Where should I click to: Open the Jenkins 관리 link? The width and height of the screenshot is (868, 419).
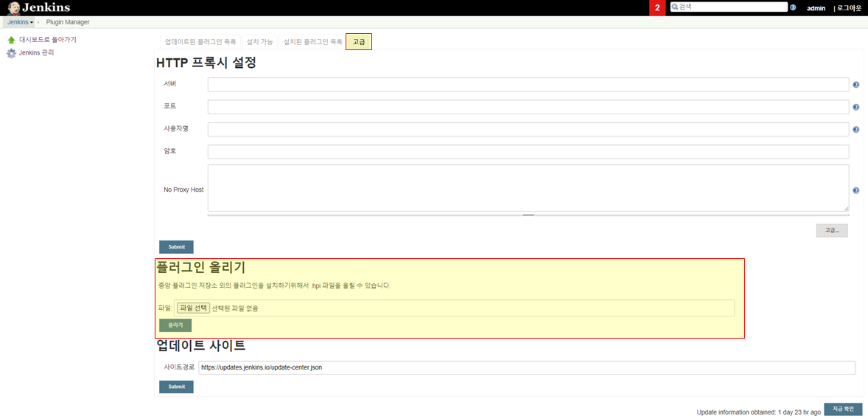coord(37,53)
